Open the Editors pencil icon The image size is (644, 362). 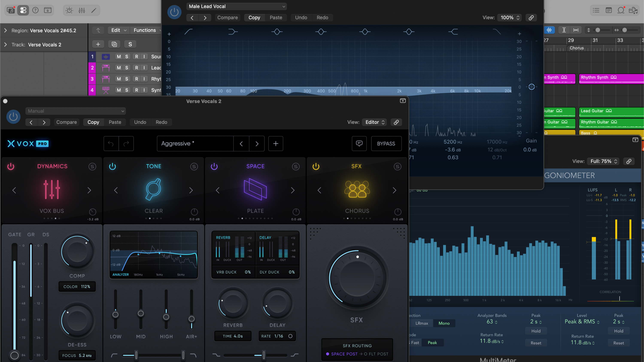[94, 10]
